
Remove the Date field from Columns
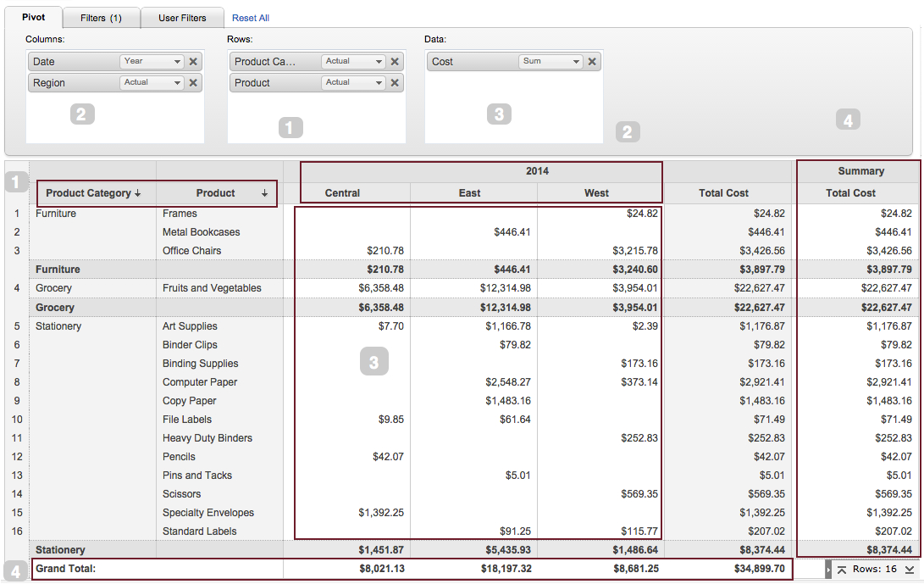(193, 62)
